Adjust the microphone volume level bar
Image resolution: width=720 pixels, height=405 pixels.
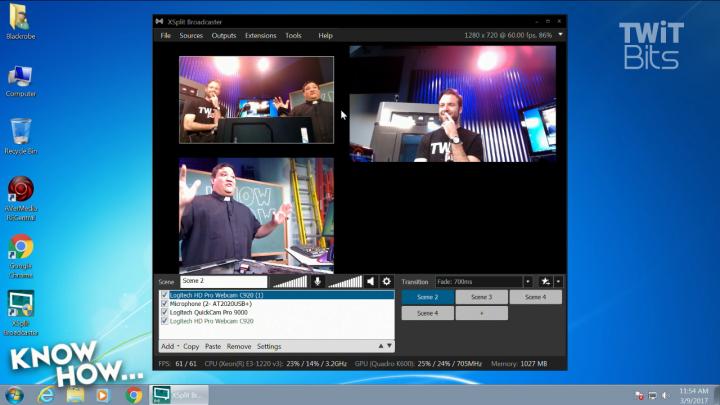tap(290, 282)
